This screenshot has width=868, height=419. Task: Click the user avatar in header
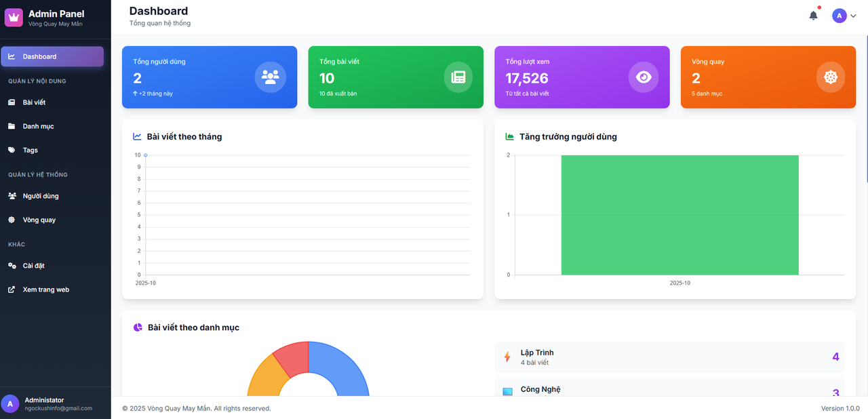coord(840,16)
